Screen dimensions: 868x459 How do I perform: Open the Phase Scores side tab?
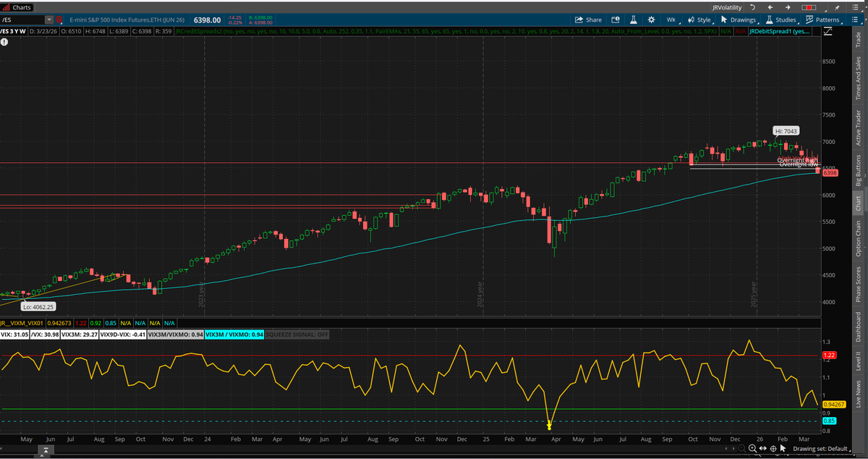click(859, 284)
